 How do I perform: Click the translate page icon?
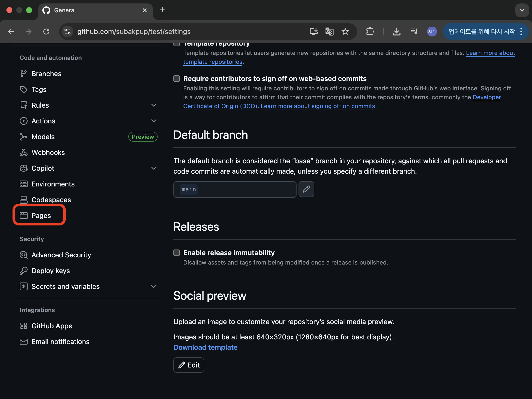coord(329,32)
